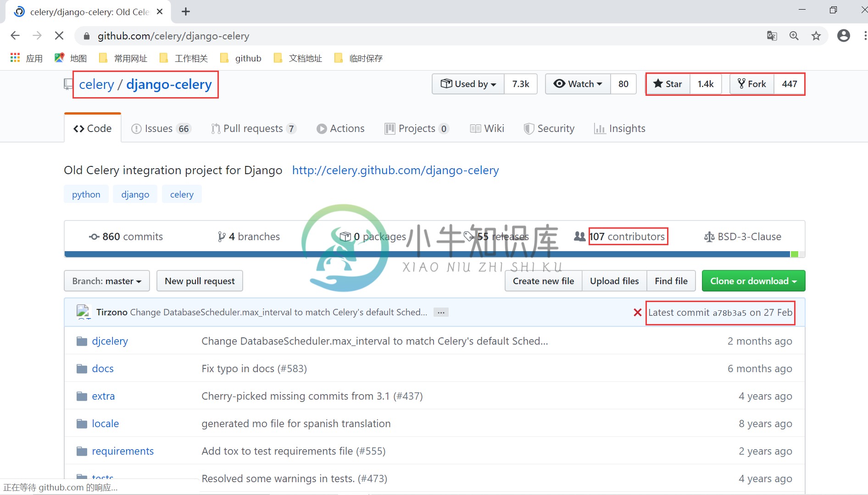The image size is (868, 495).
Task: Open the Maps bookmark icon
Action: tap(71, 58)
